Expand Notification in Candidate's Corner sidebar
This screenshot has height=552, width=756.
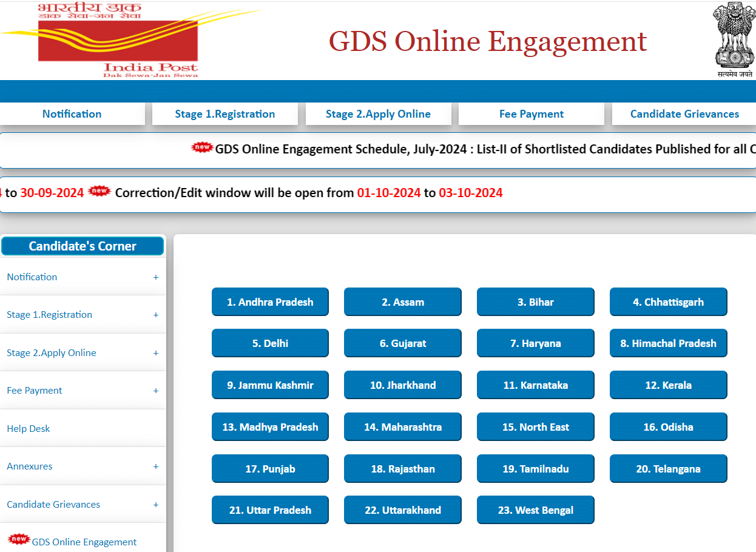pos(83,277)
